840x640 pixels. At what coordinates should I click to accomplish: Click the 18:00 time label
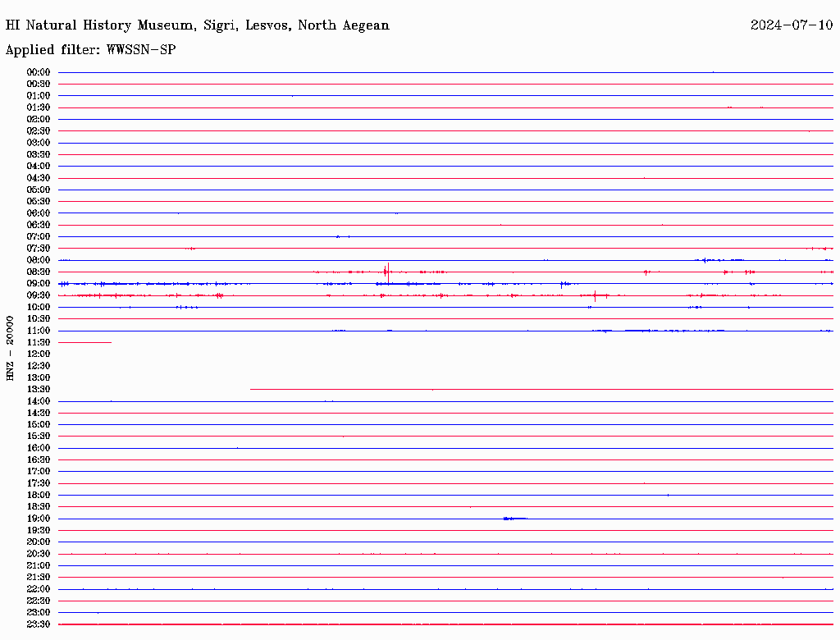click(39, 496)
